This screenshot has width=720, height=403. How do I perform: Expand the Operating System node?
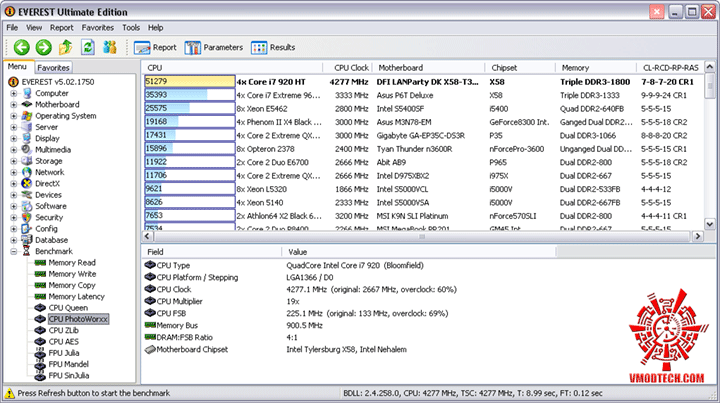pos(14,116)
